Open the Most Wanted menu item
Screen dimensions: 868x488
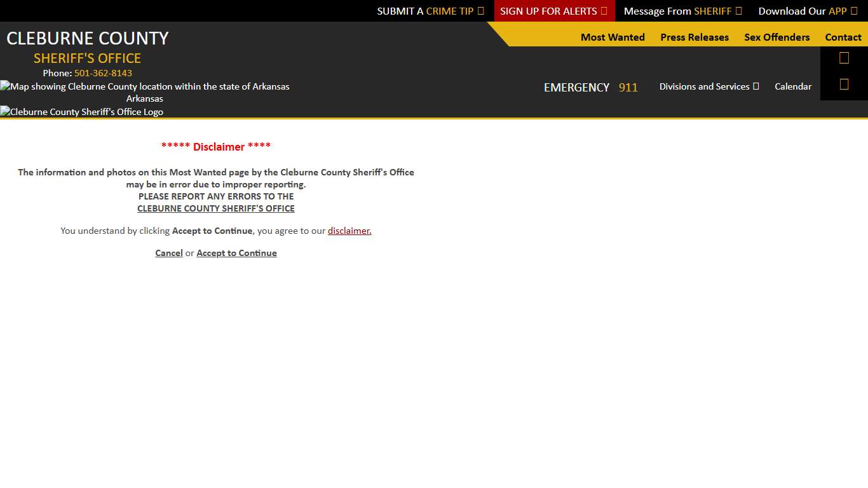[x=613, y=37]
